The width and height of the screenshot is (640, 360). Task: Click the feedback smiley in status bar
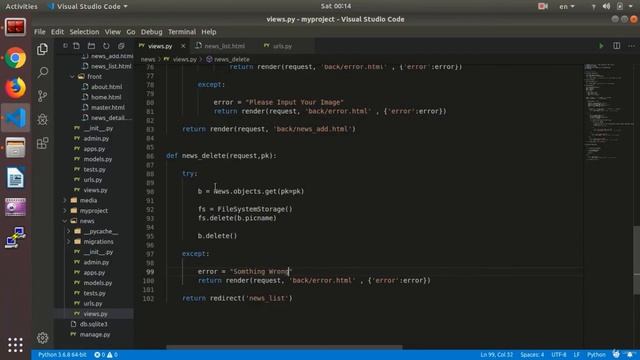click(616, 354)
